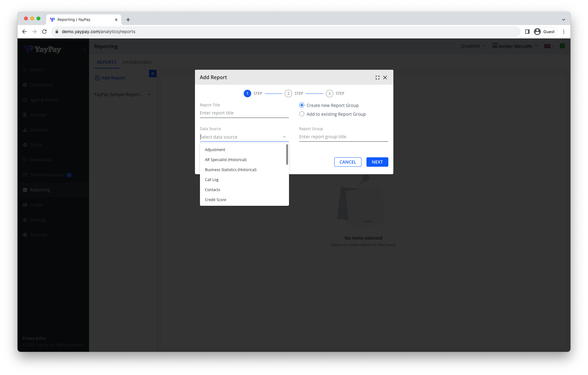Choose Call Log from data source list
588x375 pixels.
(x=212, y=180)
